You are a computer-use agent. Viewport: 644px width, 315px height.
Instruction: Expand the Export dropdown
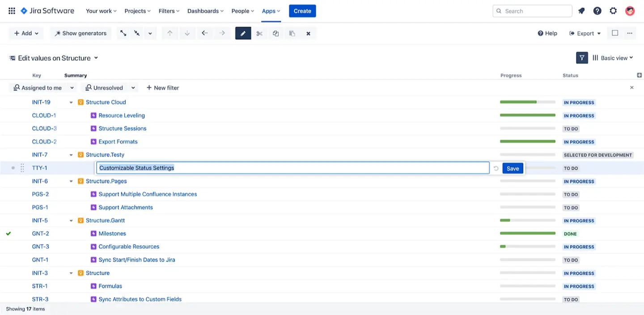pos(585,33)
